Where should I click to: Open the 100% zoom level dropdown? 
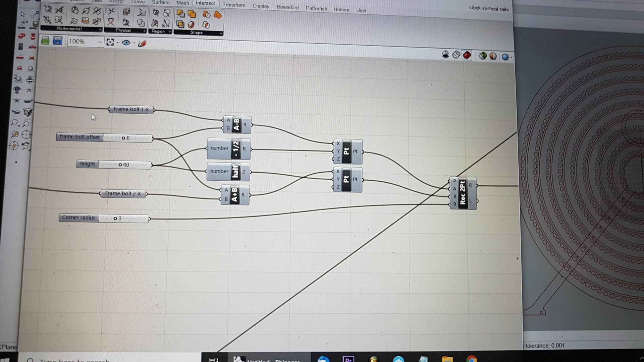click(100, 42)
